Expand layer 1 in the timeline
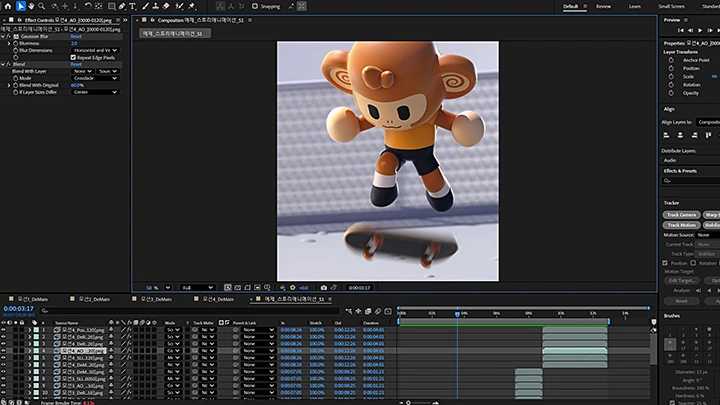The height and width of the screenshot is (405, 720). [x=30, y=330]
